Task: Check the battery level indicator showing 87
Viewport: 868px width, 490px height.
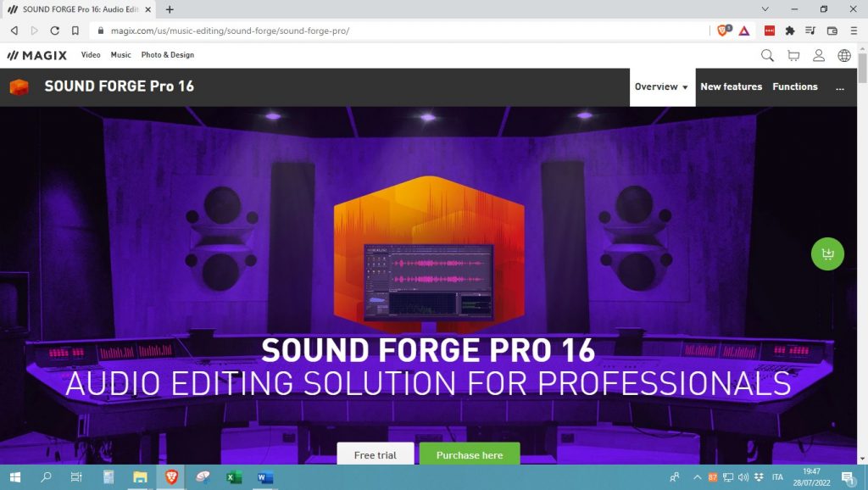Action: point(715,476)
